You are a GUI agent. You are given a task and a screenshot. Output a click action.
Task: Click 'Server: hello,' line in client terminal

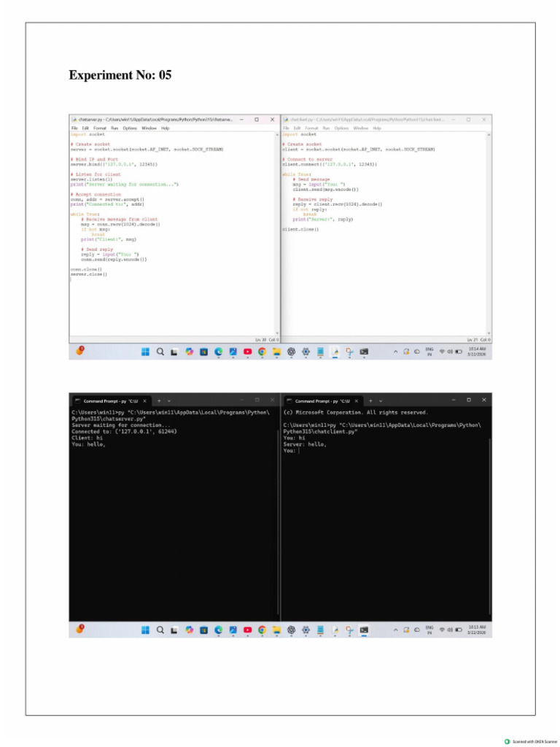click(305, 444)
